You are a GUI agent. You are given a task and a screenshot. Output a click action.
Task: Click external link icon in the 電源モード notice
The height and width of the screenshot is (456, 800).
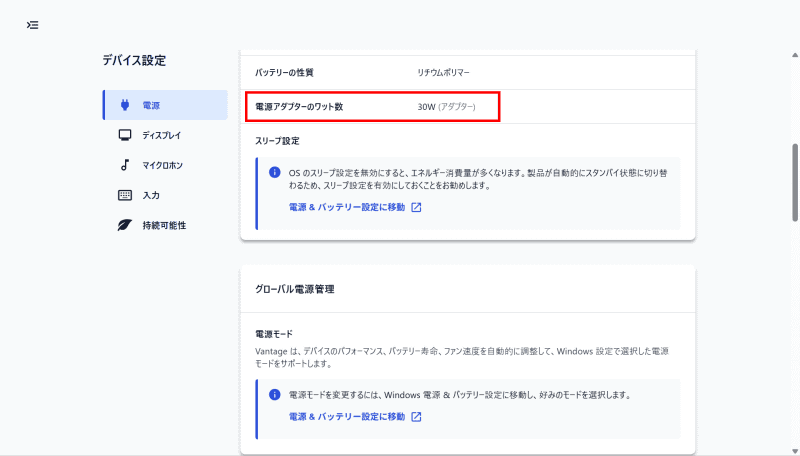pos(416,417)
